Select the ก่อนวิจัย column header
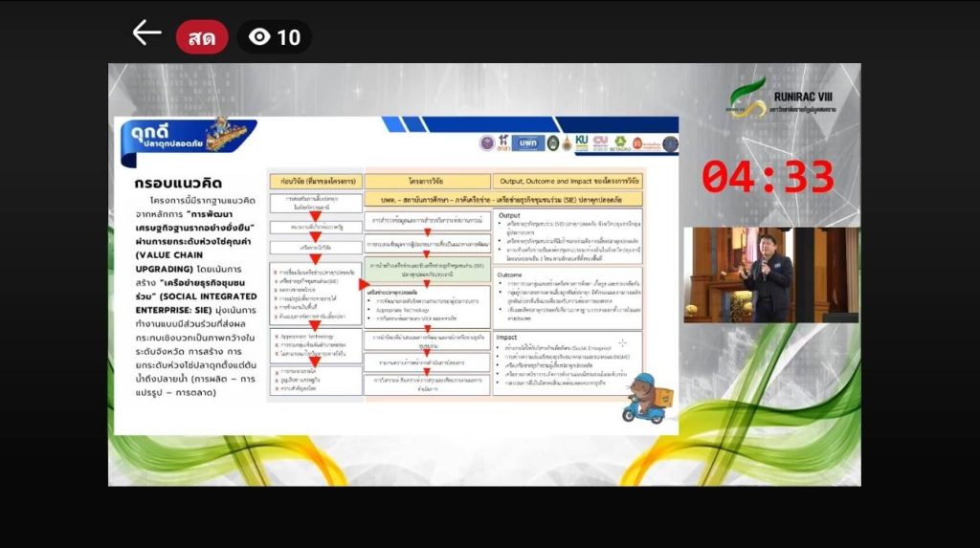Image resolution: width=980 pixels, height=548 pixels. (x=316, y=180)
